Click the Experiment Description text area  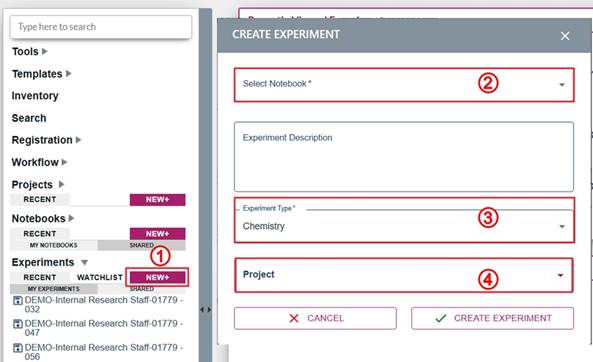tap(404, 157)
